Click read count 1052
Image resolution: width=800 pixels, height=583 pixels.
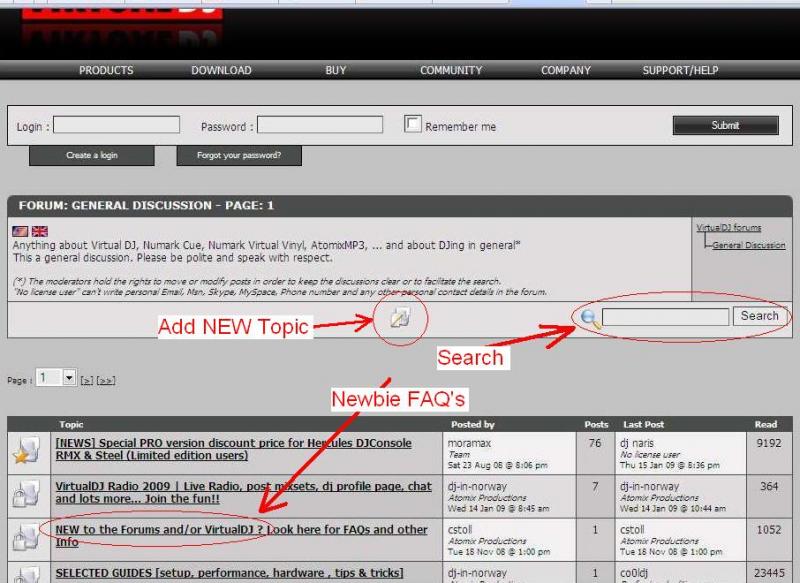769,530
